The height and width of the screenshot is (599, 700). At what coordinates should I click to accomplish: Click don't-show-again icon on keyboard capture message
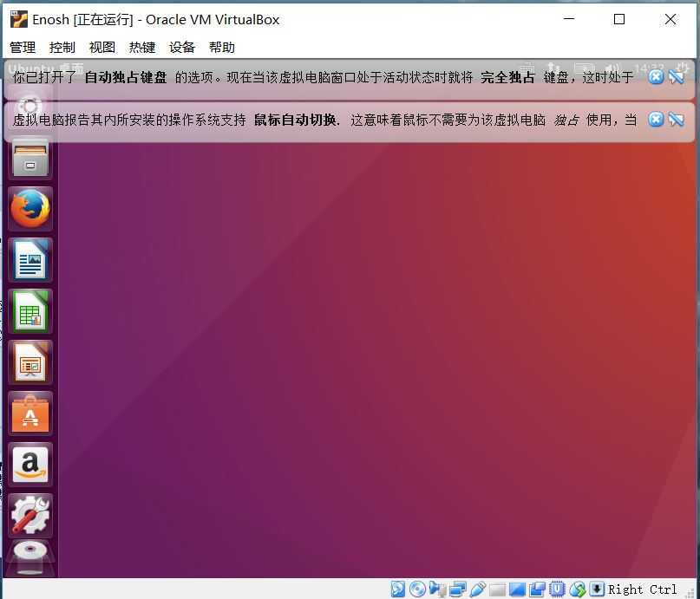coord(677,77)
